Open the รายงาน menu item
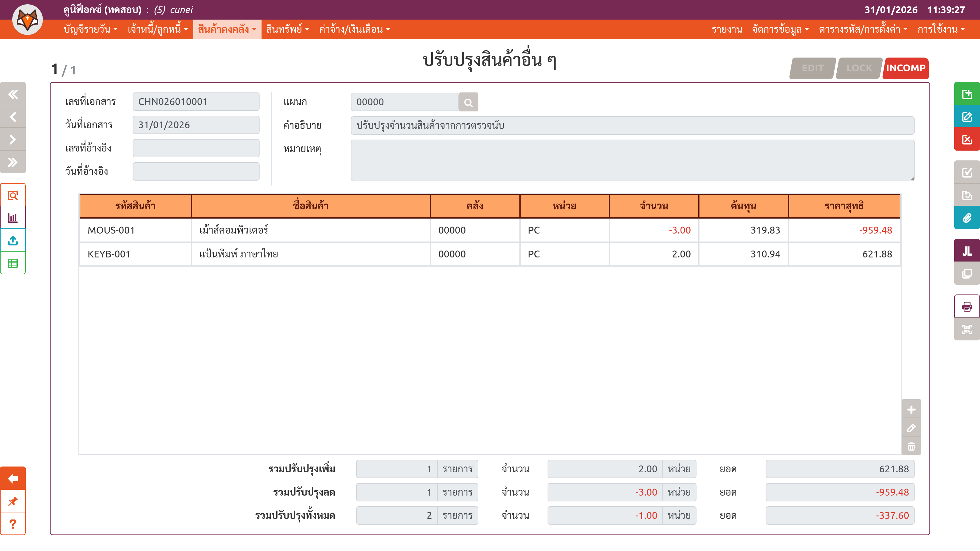 point(727,29)
